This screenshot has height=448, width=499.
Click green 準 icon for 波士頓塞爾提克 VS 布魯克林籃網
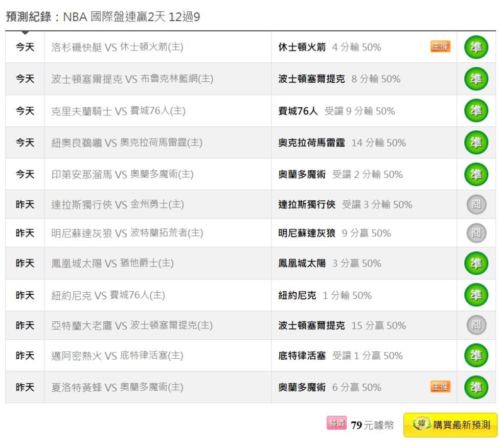pos(476,79)
